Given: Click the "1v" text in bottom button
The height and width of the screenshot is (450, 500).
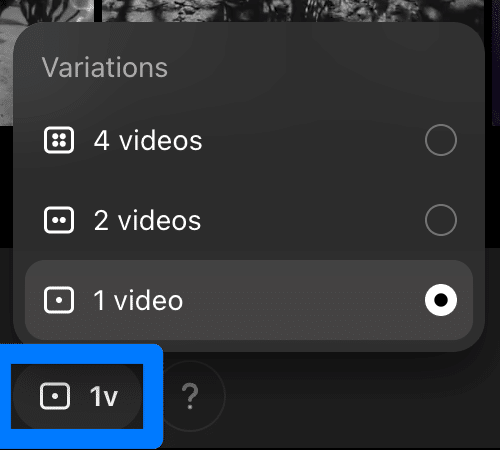Looking at the screenshot, I should point(104,397).
